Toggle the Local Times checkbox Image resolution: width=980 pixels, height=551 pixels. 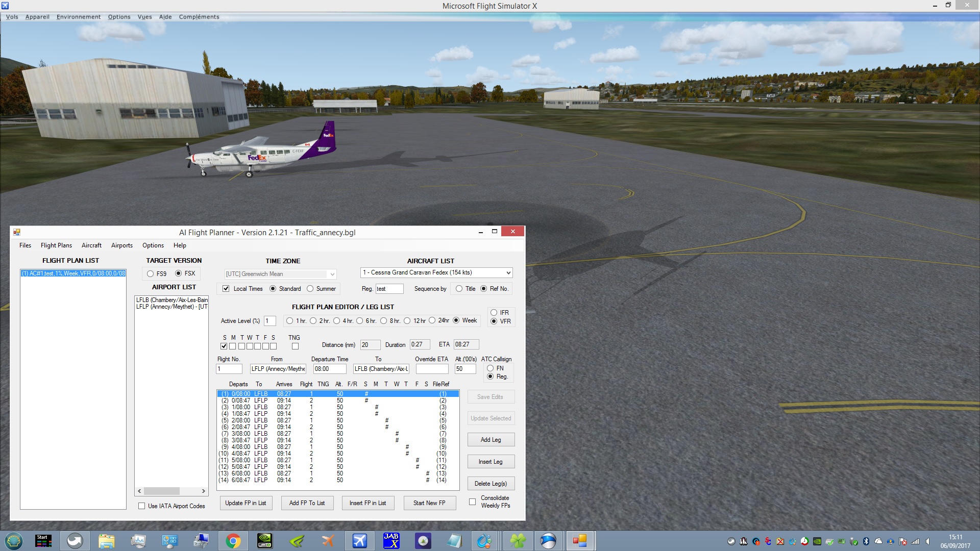[x=226, y=289]
